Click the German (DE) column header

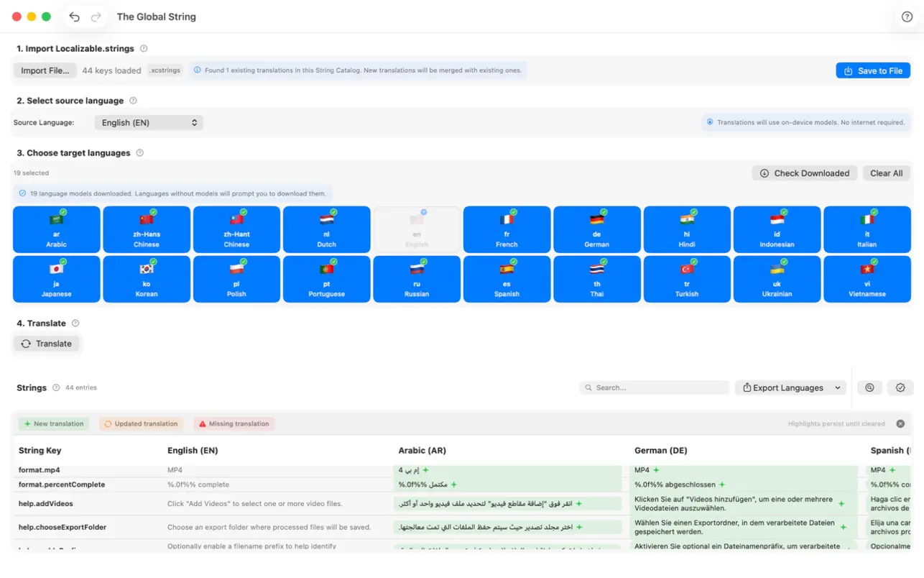(x=661, y=451)
